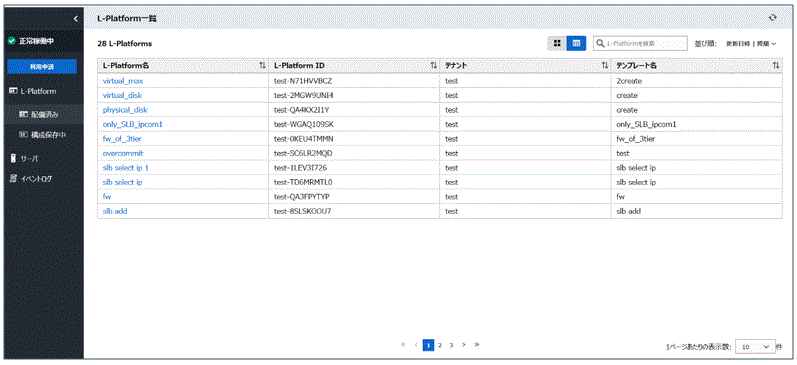Go to the next page arrow
The height and width of the screenshot is (365, 797).
(464, 345)
